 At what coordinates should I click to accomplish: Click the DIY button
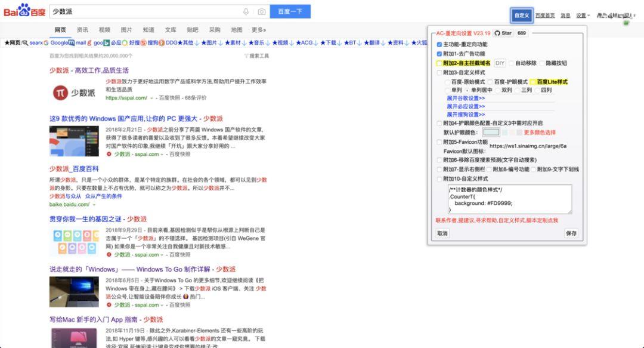pyautogui.click(x=500, y=63)
